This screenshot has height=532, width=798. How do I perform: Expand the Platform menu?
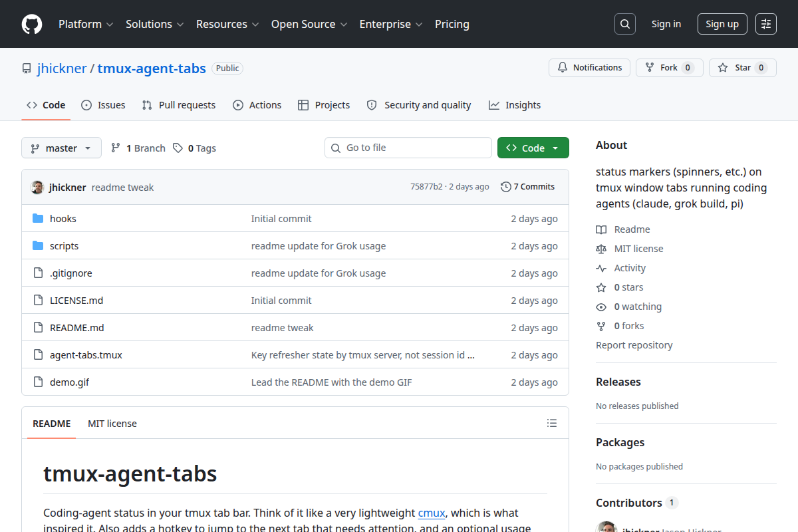coord(86,24)
